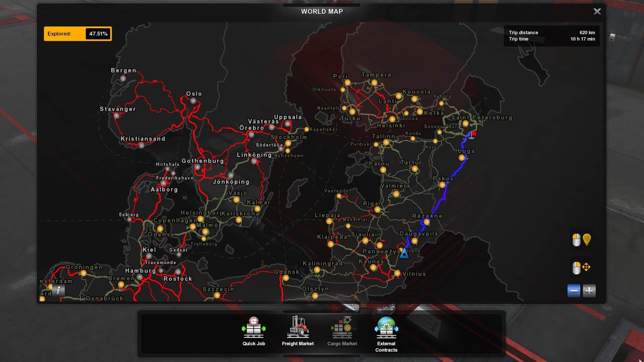Click the Vilnius city marker

coord(397,273)
